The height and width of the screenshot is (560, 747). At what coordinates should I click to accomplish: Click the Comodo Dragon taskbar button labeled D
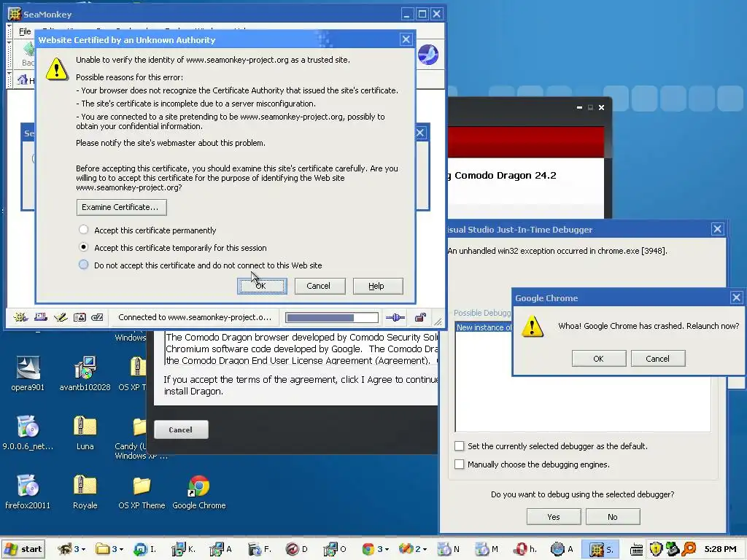[296, 549]
